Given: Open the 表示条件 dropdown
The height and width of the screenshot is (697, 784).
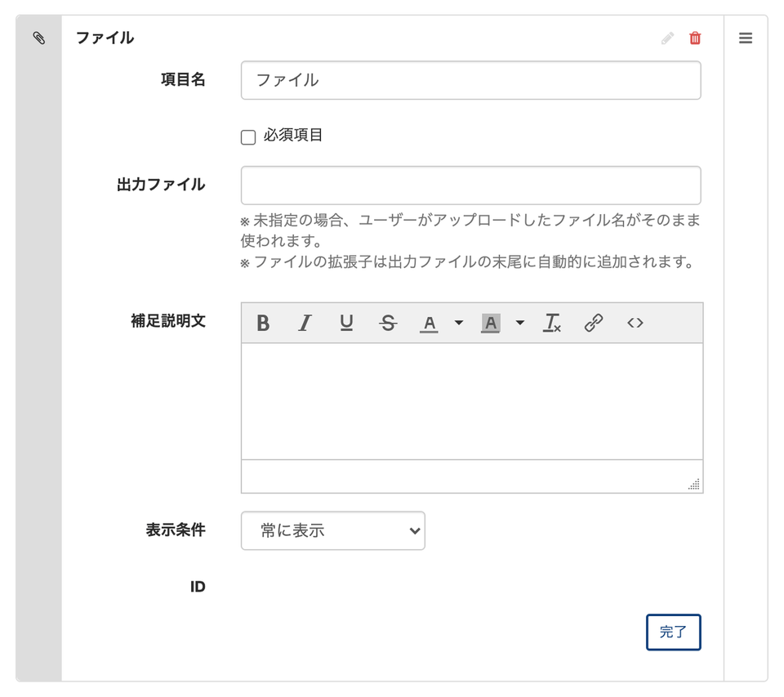Looking at the screenshot, I should click(333, 530).
